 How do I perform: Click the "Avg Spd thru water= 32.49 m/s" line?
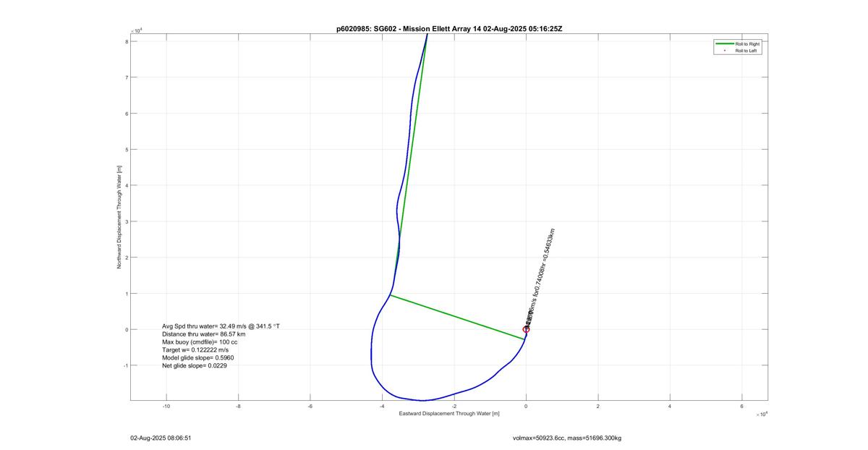[x=221, y=326]
